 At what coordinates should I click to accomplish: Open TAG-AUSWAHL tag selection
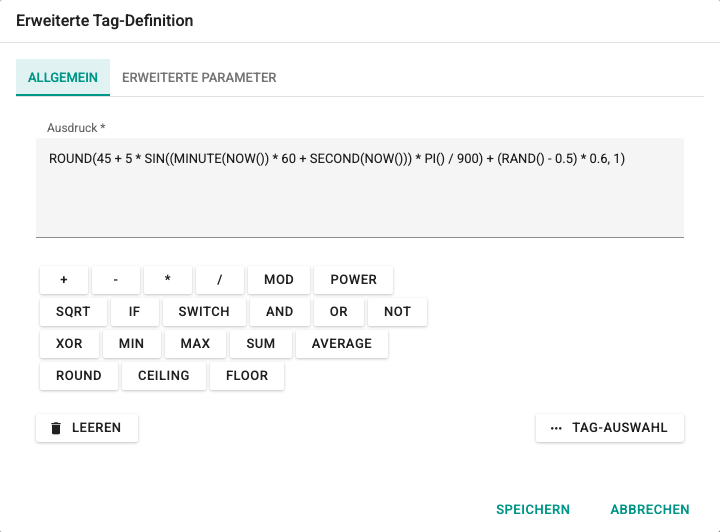609,428
